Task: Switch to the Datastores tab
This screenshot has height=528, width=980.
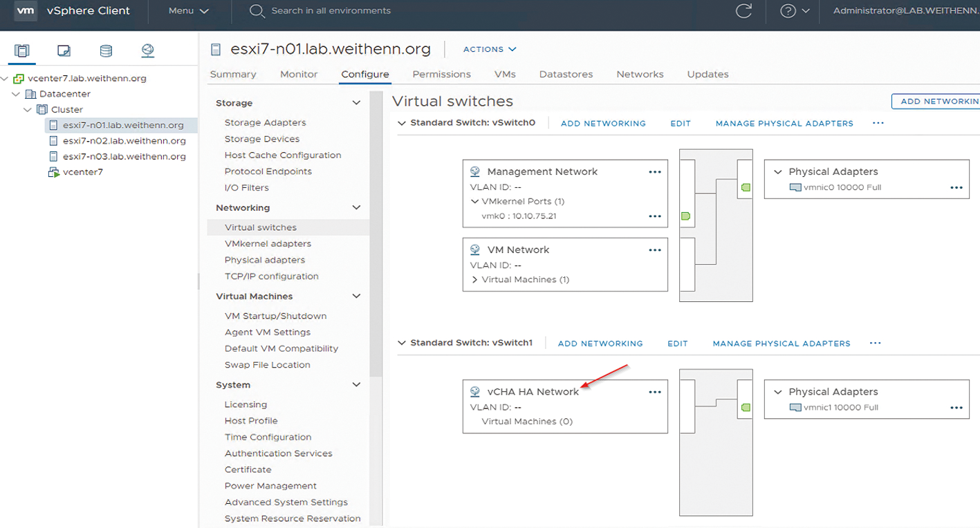Action: 566,74
